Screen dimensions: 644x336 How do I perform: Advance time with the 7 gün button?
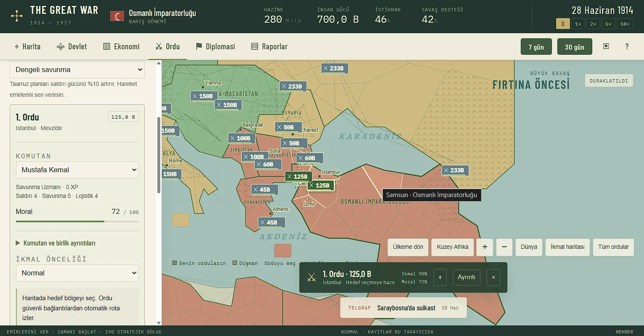tap(536, 47)
